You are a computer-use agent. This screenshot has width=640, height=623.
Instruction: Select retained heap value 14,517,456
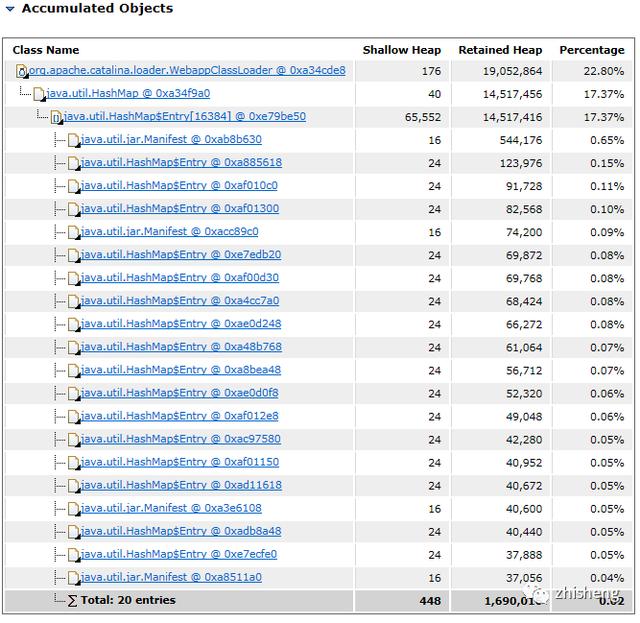point(513,94)
